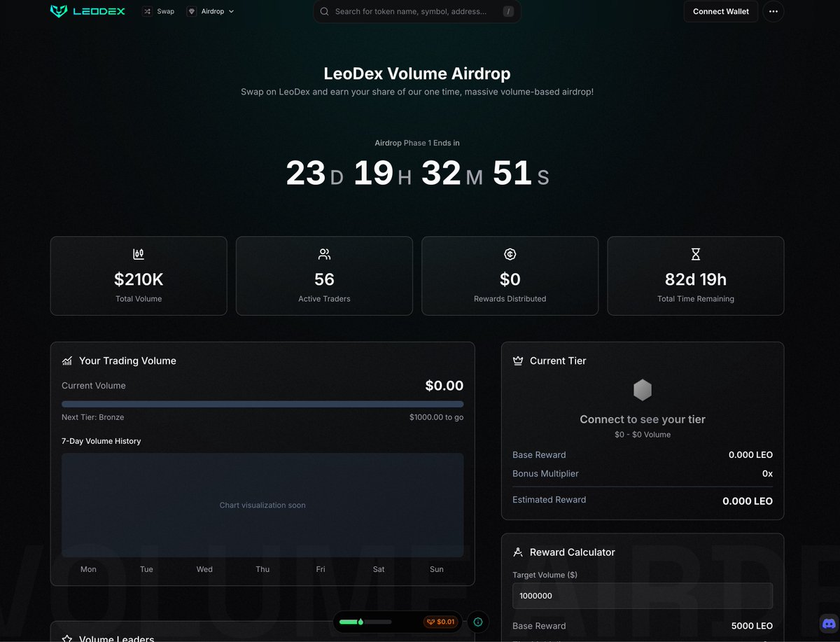Click the gray hexagon tier badge
840x642 pixels.
point(643,390)
